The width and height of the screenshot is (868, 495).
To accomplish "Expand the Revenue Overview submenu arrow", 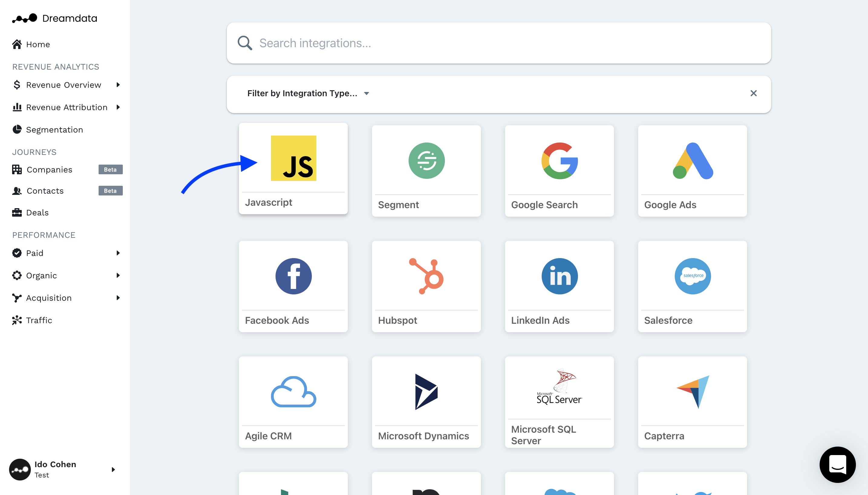I will pos(118,85).
